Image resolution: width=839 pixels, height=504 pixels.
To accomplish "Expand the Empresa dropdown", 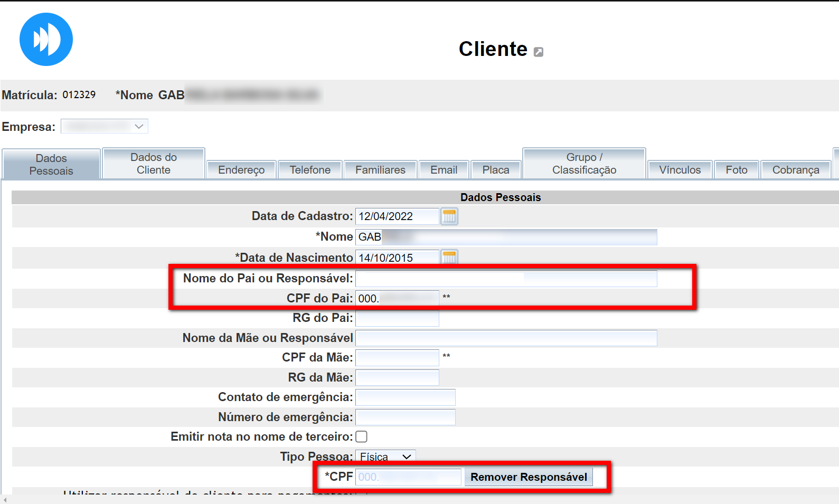I will tap(105, 127).
